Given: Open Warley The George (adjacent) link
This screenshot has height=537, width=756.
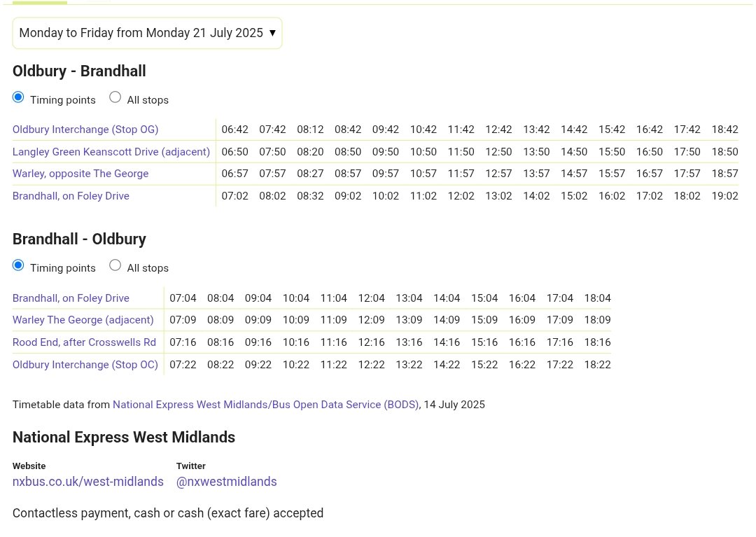Looking at the screenshot, I should point(83,320).
